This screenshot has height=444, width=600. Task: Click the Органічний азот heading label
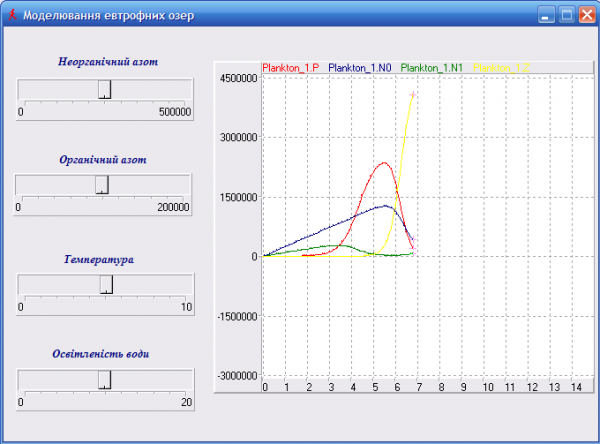pos(103,160)
